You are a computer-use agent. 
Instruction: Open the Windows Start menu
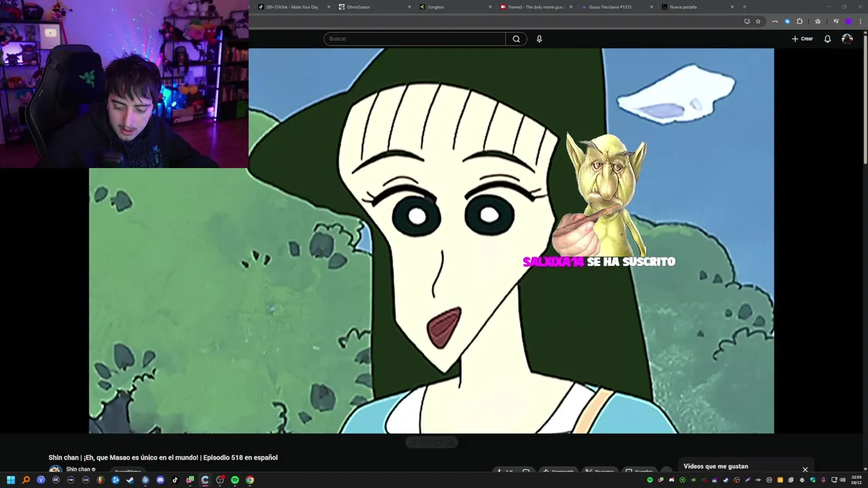pos(11,480)
